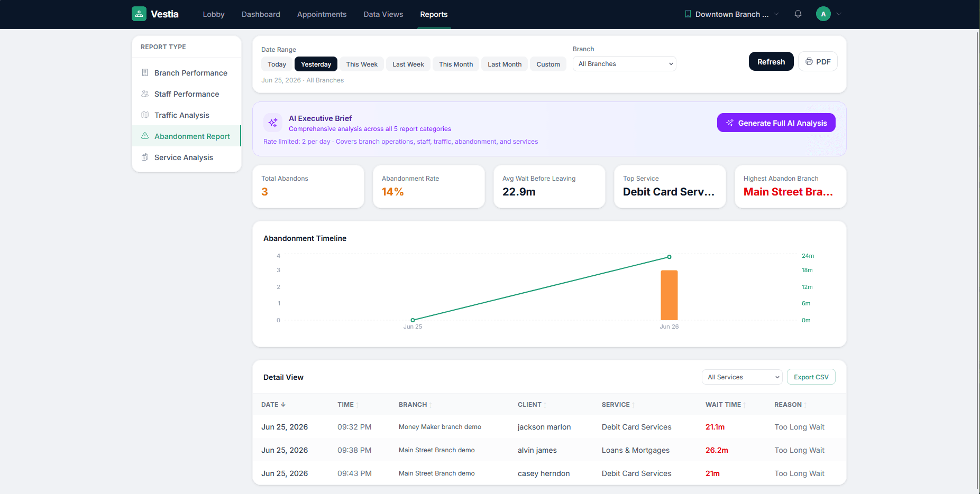Open Staff Performance report
Image resolution: width=980 pixels, height=494 pixels.
tap(186, 94)
